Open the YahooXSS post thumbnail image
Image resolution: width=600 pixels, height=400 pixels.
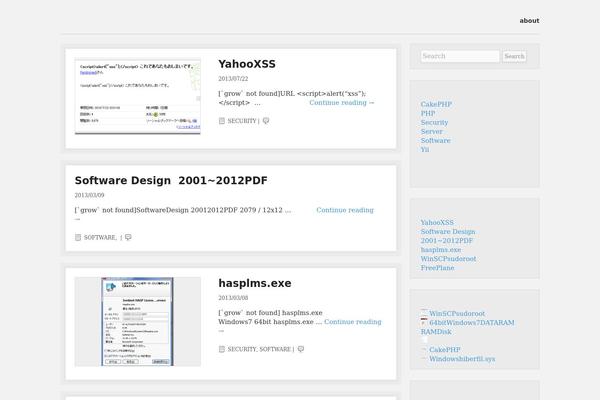click(x=138, y=96)
